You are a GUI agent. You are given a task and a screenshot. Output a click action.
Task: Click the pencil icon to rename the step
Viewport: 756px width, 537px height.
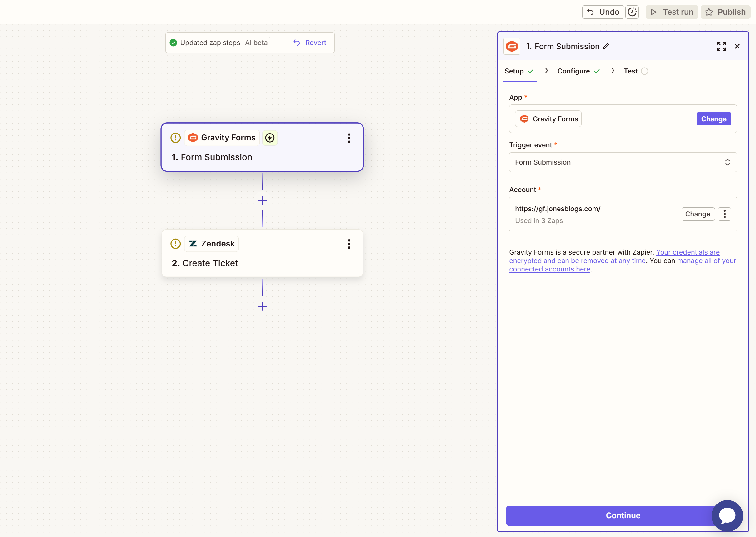click(606, 46)
